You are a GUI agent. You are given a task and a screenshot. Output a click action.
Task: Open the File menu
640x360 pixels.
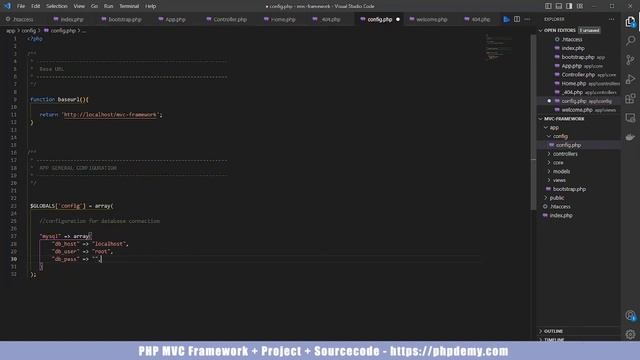pos(21,6)
